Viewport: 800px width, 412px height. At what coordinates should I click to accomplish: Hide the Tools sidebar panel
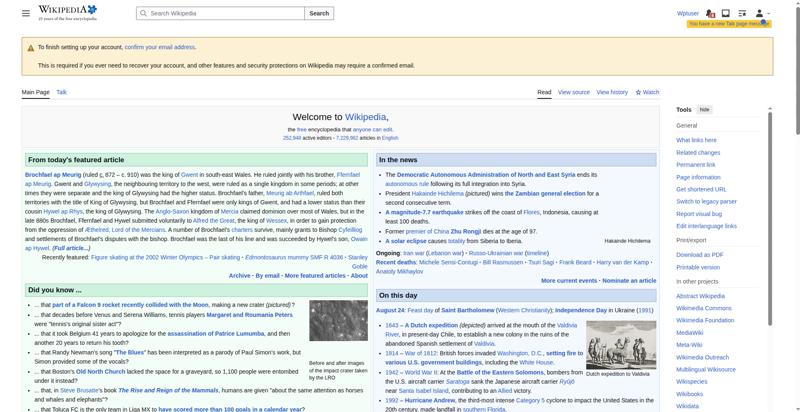click(x=704, y=110)
